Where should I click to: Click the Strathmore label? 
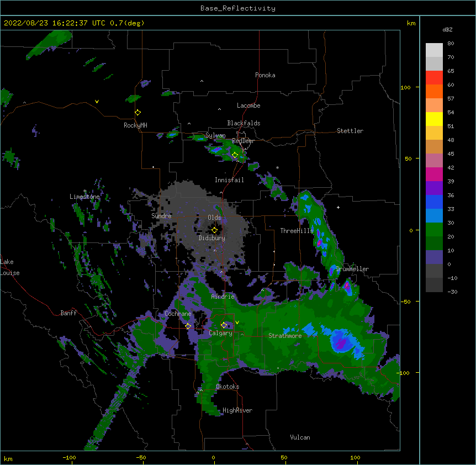pos(285,336)
